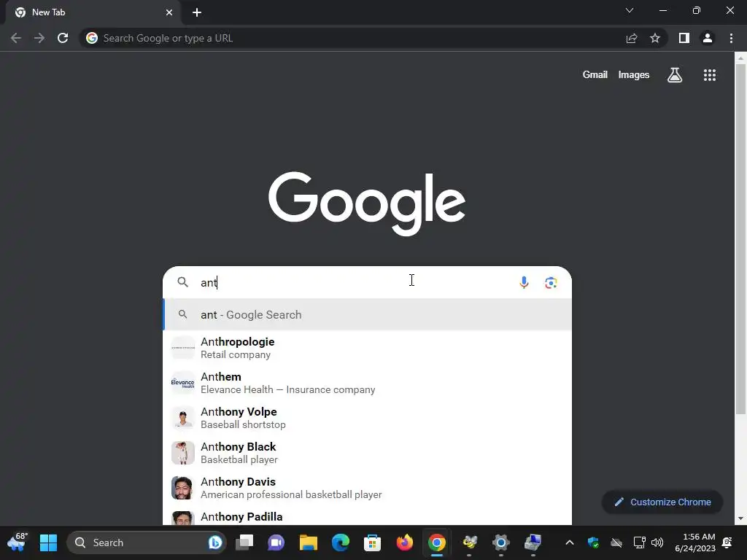Screen dimensions: 747x560
Task: Open the notification center bell icon
Action: (727, 542)
